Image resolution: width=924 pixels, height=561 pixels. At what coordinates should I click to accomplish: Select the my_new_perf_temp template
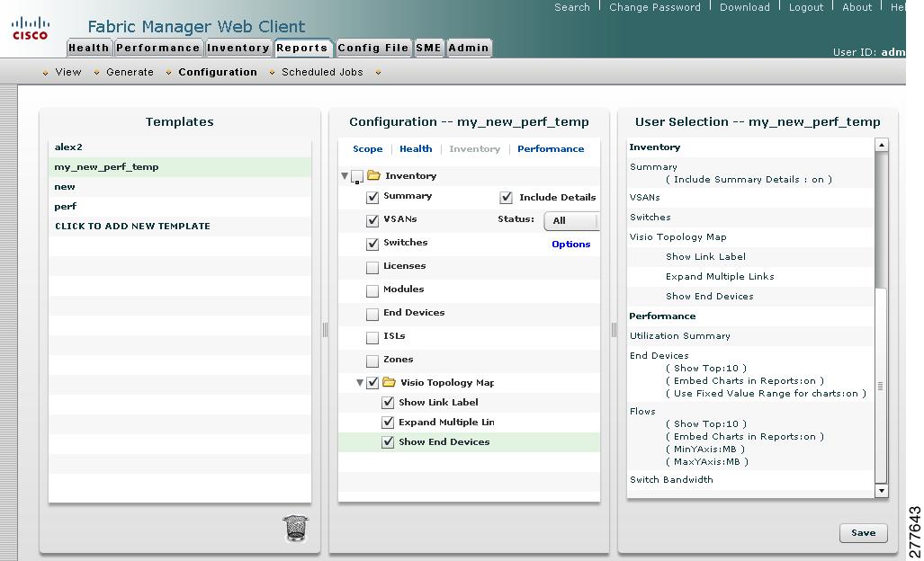coord(180,167)
